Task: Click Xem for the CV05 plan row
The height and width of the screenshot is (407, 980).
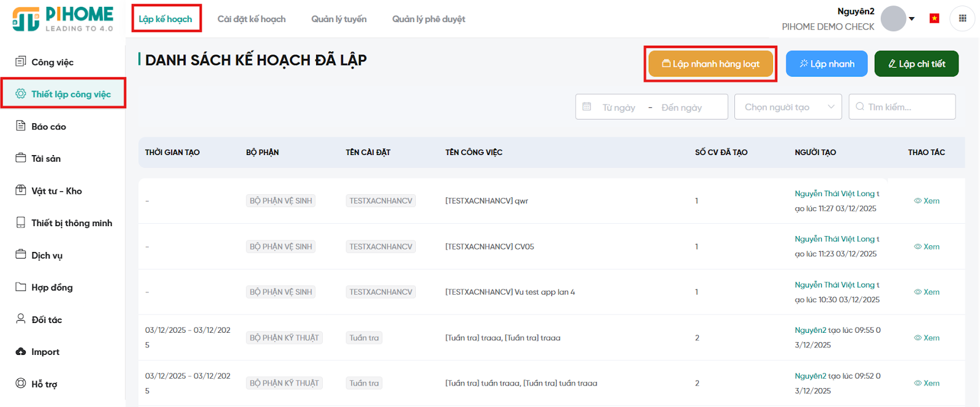Action: point(927,246)
